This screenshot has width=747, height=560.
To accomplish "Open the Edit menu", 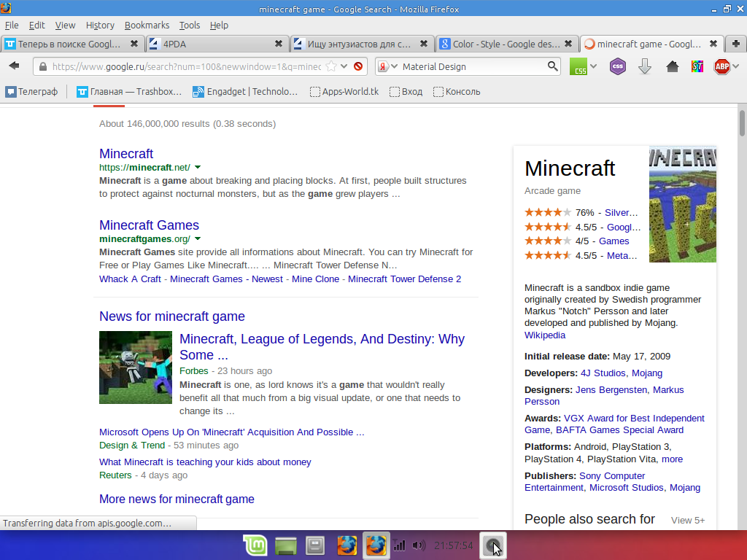I will (36, 26).
